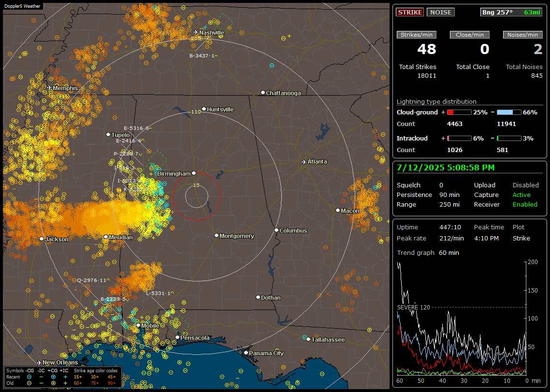
Task: Click the Montgomery city marker dot
Action: pos(217,236)
